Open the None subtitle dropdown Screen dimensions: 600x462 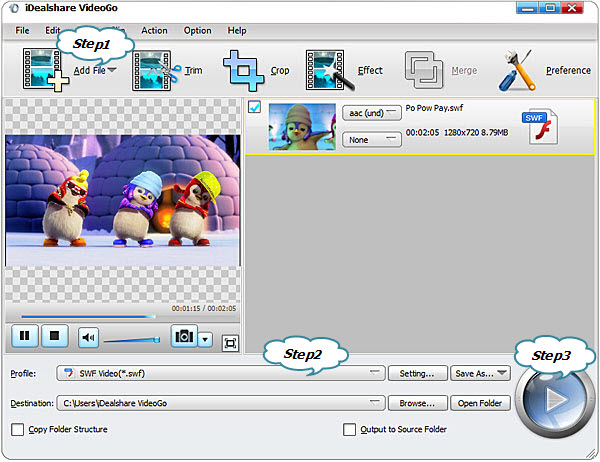pos(372,140)
